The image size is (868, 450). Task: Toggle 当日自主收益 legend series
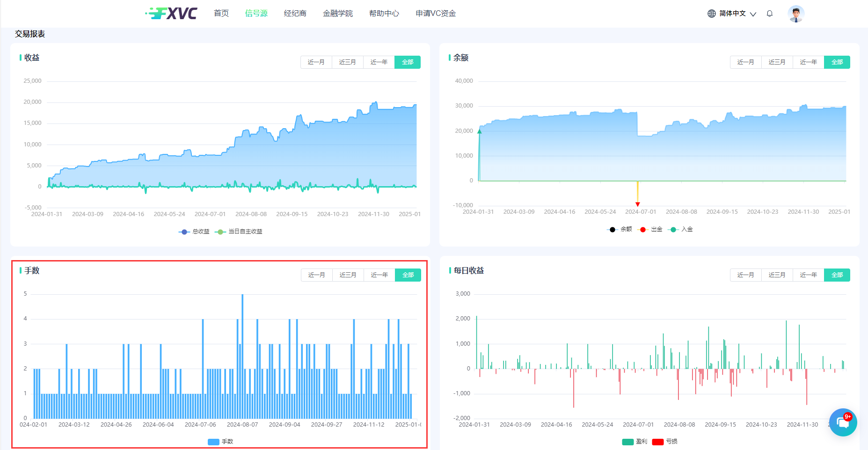239,232
